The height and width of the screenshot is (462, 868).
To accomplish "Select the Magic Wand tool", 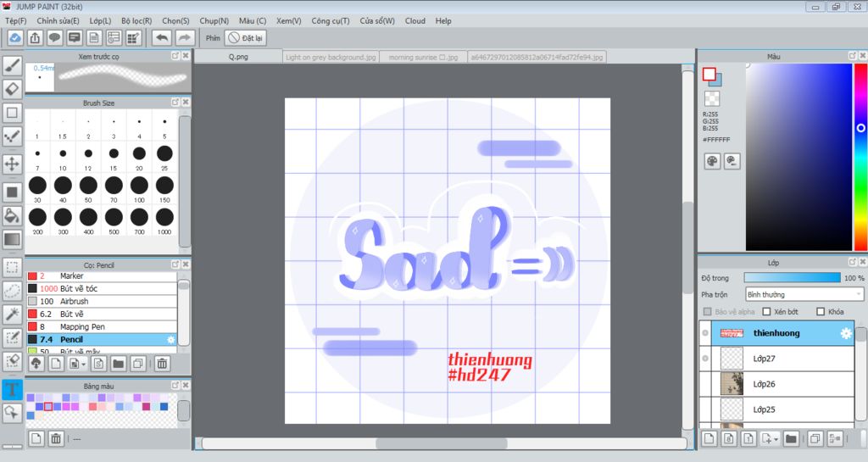I will [x=12, y=314].
